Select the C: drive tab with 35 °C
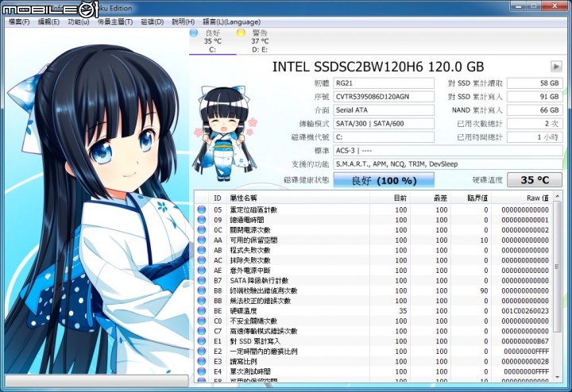This screenshot has width=572, height=392. [213, 41]
